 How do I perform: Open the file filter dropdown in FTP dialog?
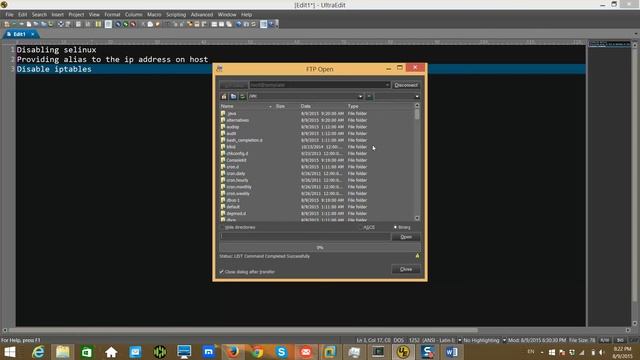pyautogui.click(x=417, y=97)
